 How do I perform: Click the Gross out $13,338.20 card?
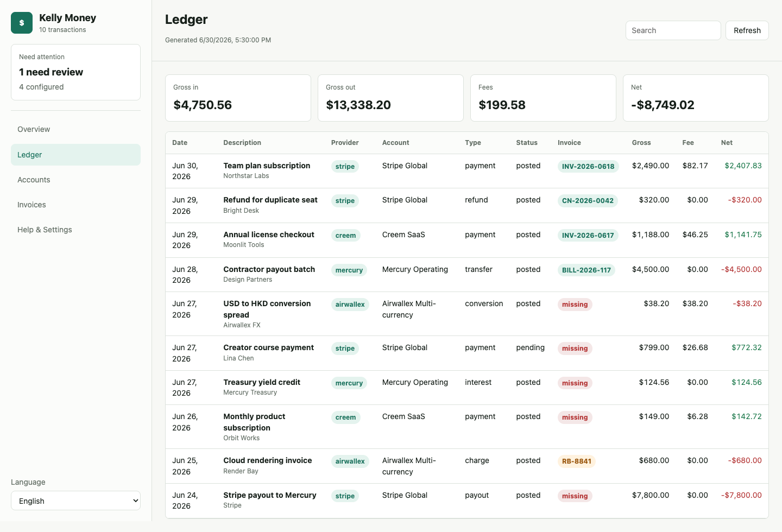(x=390, y=98)
